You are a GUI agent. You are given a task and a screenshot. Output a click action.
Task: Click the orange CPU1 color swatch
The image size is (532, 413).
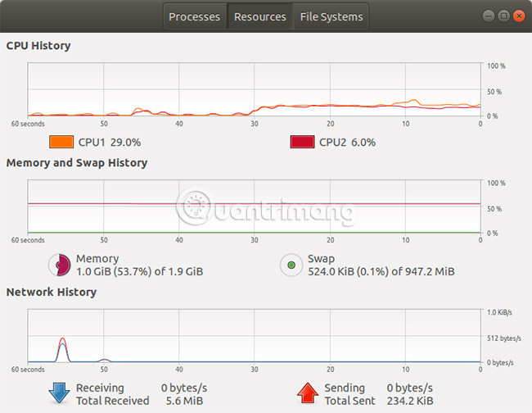pos(61,142)
